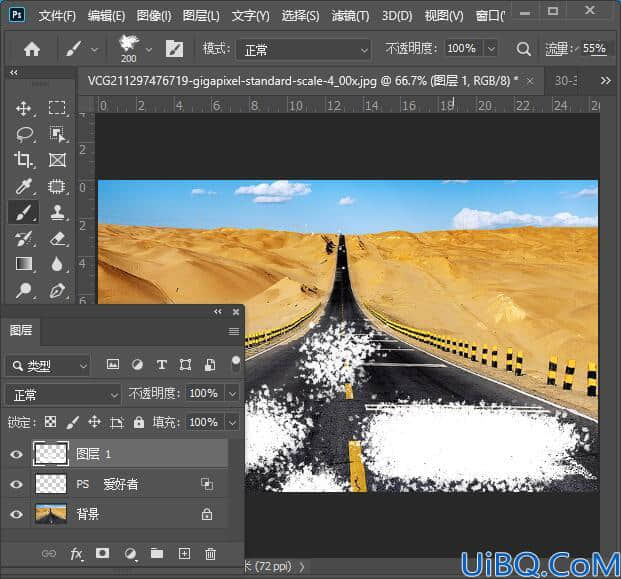The width and height of the screenshot is (621, 579).
Task: Delete layer with trash icon
Action: point(210,553)
